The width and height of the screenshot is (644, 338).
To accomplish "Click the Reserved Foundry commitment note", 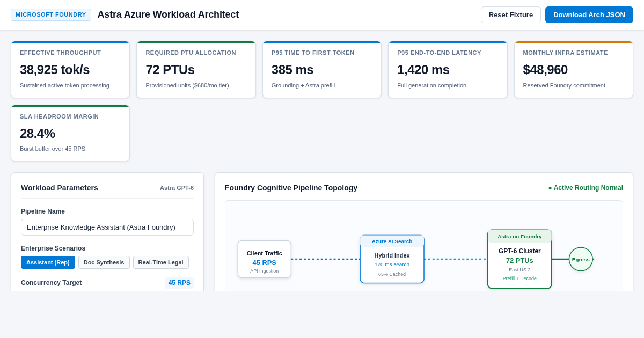I will click(x=564, y=85).
